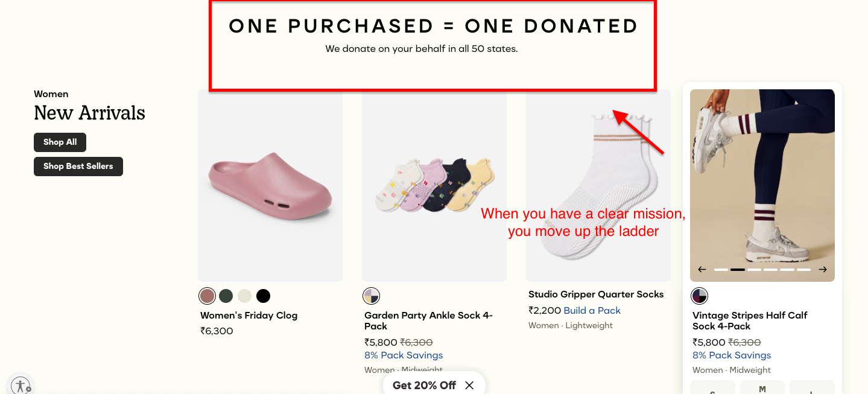Screen dimensions: 868x394
Task: Click the Shop All button
Action: (60, 142)
